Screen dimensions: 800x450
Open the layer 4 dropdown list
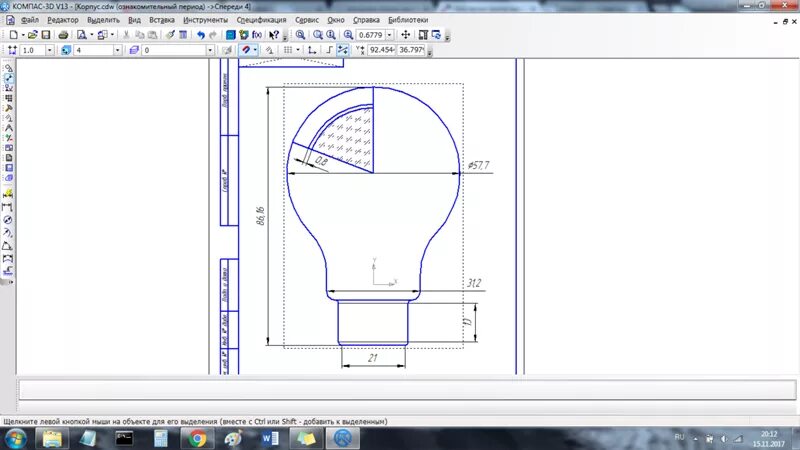pos(117,50)
